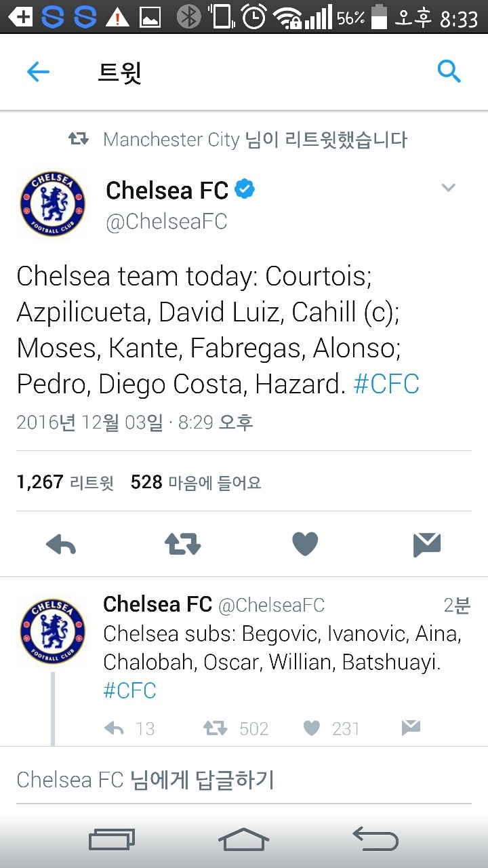Open #CFC hashtag in subs tweet

[x=129, y=690]
